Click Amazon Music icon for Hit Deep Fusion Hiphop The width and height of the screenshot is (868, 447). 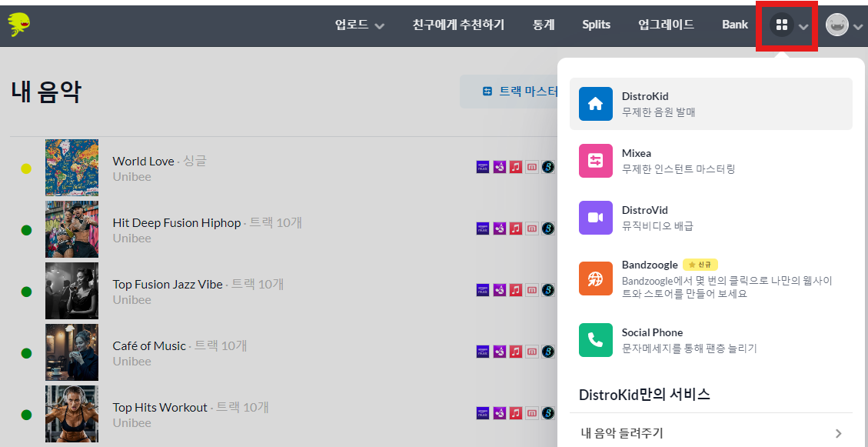(x=483, y=229)
